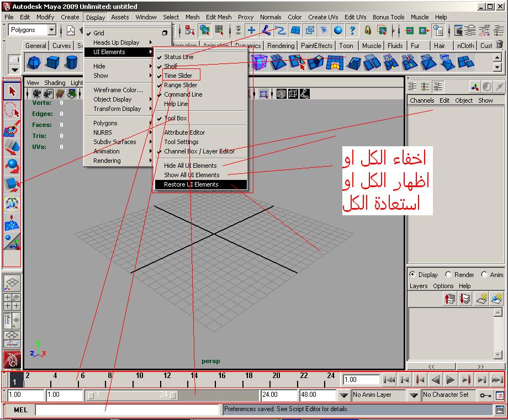Expand Transform Display submenu

pyautogui.click(x=118, y=109)
